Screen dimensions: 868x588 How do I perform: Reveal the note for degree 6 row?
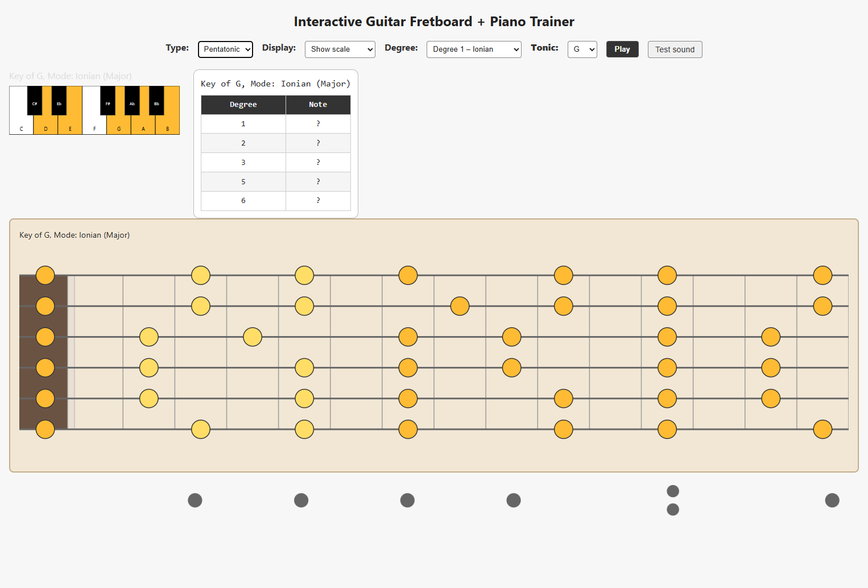click(x=318, y=201)
